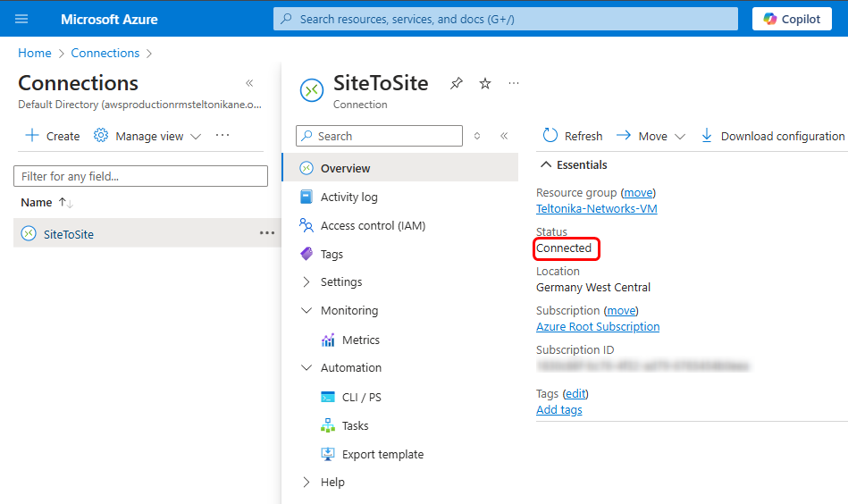Screen dimensions: 848x504
Task: Open the Azure portal hamburger menu
Action: (21, 19)
